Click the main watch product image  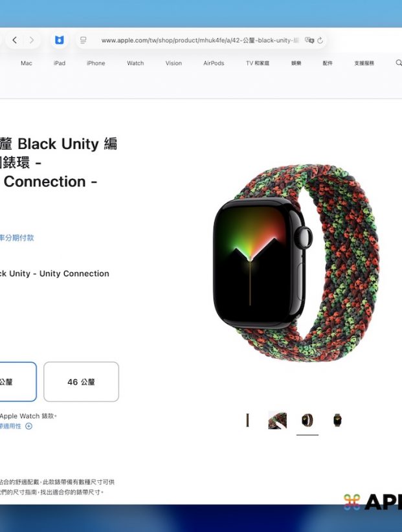click(295, 265)
